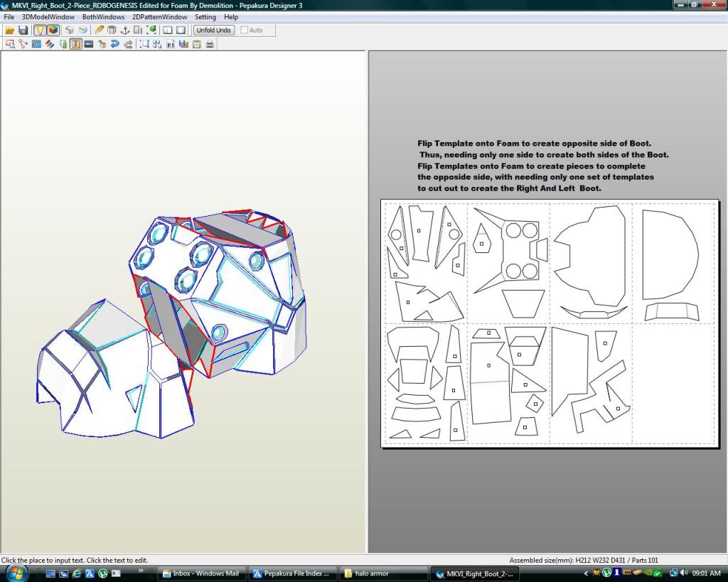
Task: Select the Select and Move arrow tool
Action: click(x=10, y=44)
